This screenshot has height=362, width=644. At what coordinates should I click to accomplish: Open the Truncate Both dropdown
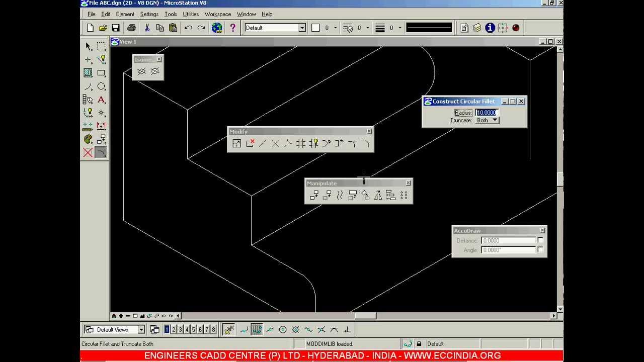pyautogui.click(x=487, y=120)
